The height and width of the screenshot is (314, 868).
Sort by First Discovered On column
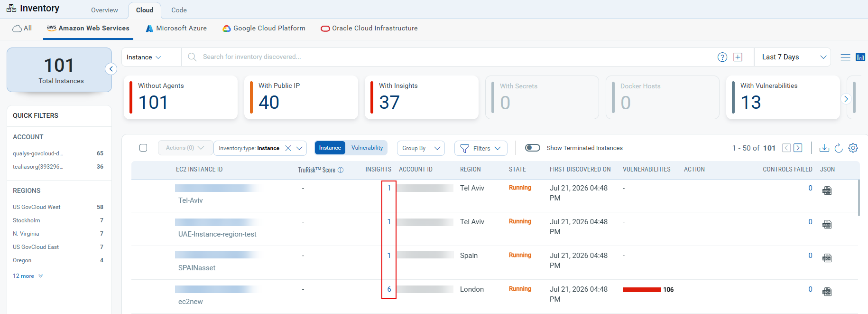580,170
